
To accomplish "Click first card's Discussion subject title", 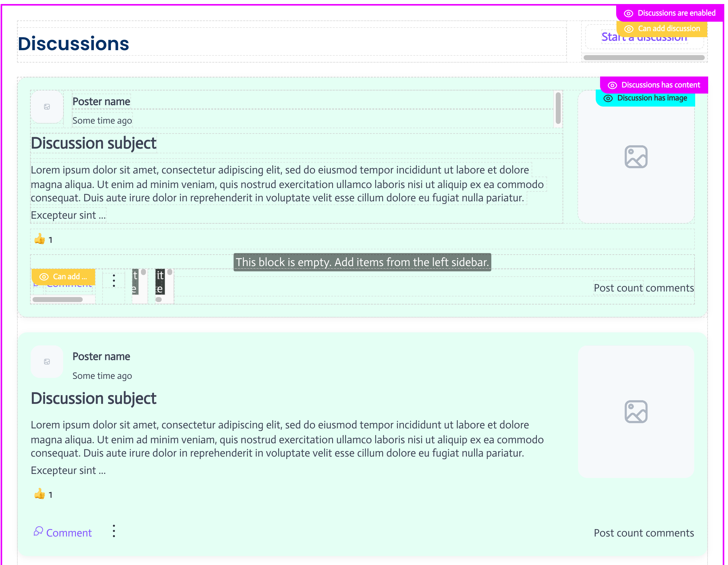I will [x=94, y=143].
